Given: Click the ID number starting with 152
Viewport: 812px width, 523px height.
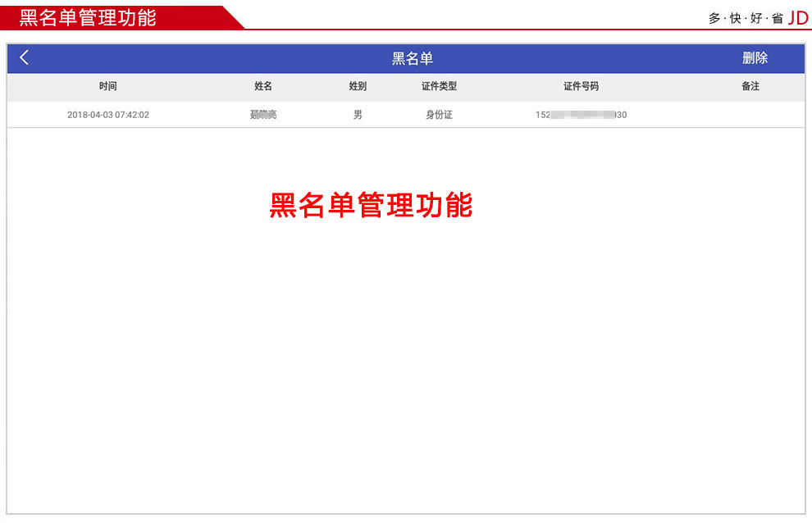Looking at the screenshot, I should 581,115.
